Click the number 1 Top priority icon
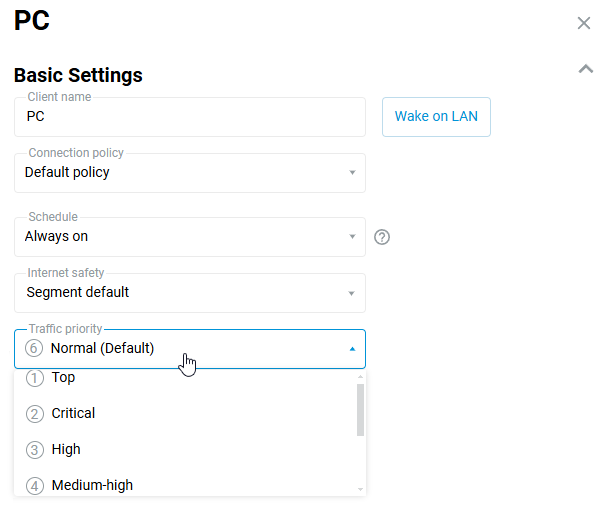This screenshot has height=508, width=603. [x=36, y=378]
